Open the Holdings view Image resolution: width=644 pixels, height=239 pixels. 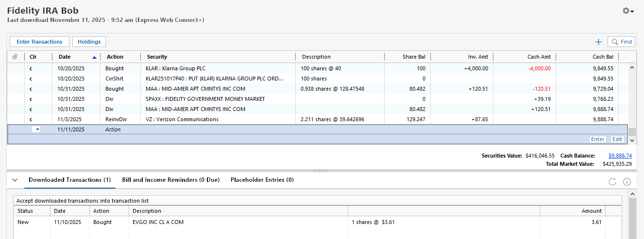click(x=89, y=42)
